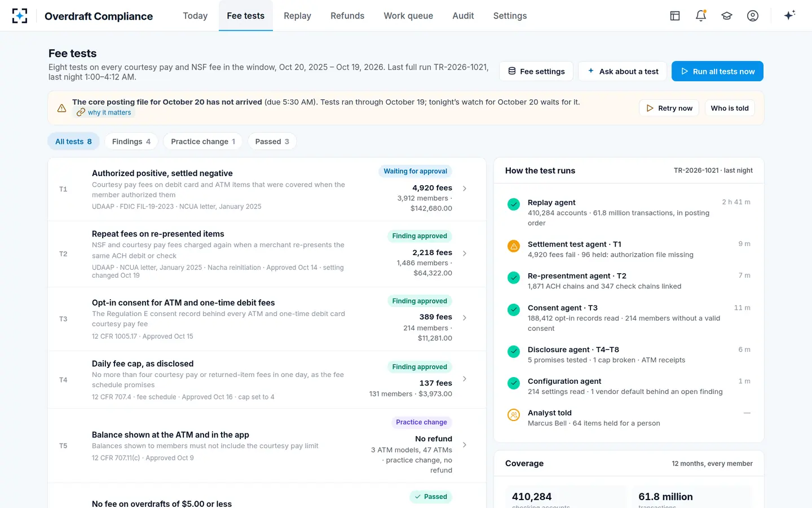Open the user profile icon
This screenshot has width=812, height=508.
click(753, 16)
